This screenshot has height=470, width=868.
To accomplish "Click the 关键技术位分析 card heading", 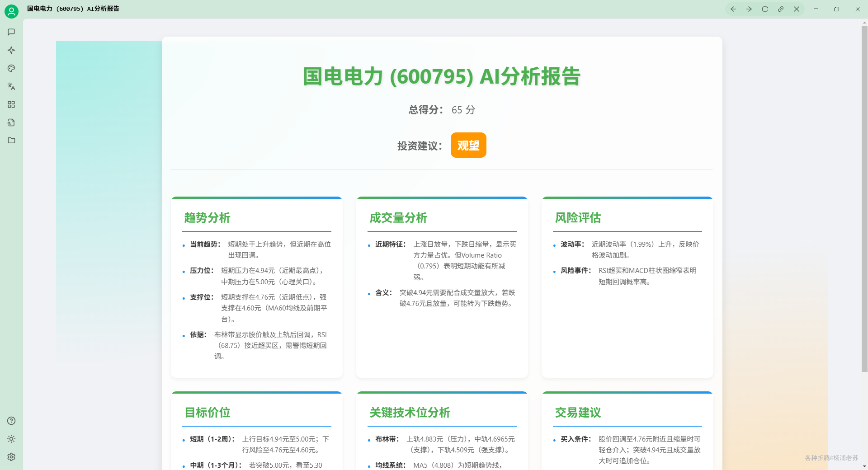I will (x=410, y=413).
